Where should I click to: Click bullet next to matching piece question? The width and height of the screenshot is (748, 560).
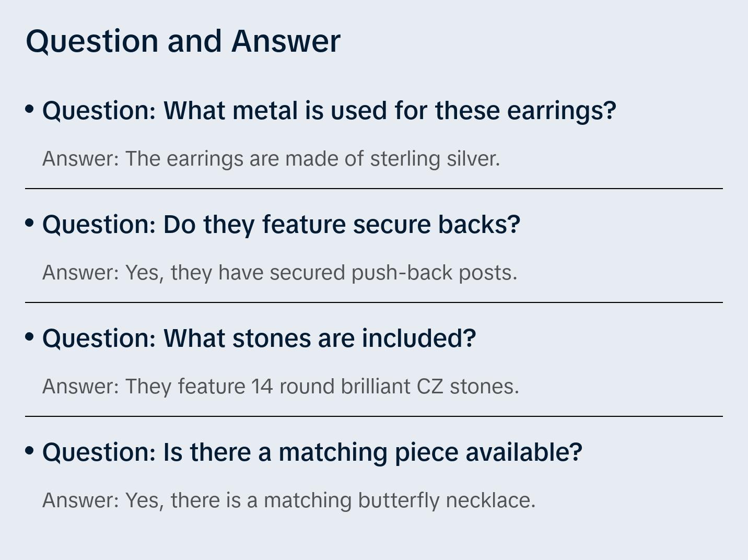pos(30,450)
